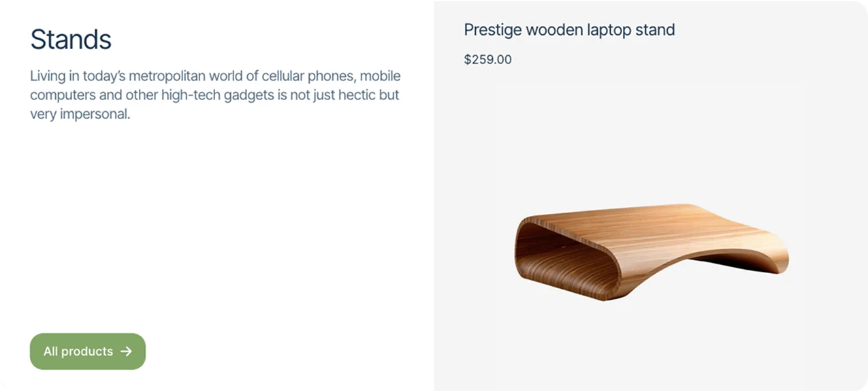This screenshot has width=868, height=391.
Task: Click the "All products" label text
Action: click(78, 351)
